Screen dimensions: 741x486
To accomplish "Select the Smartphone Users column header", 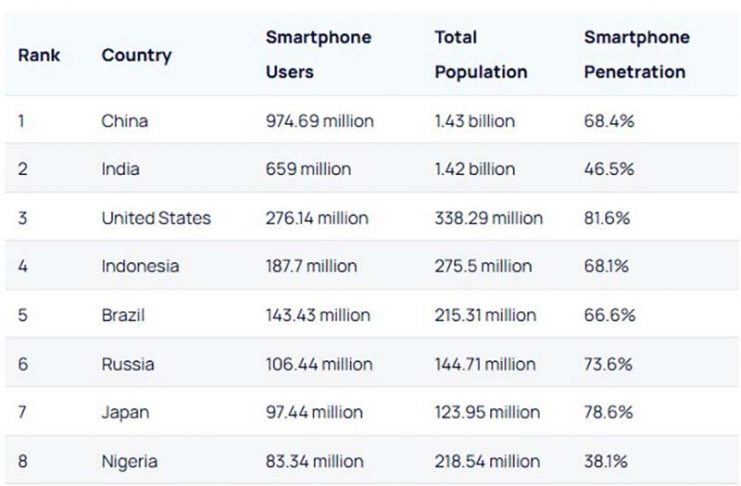I will pyautogui.click(x=318, y=55).
